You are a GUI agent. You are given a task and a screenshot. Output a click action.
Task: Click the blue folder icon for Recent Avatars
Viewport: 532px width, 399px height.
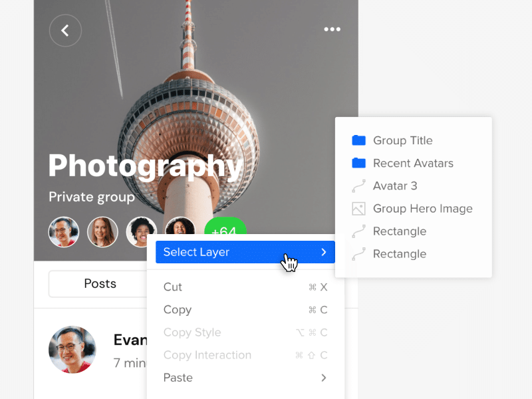(358, 163)
